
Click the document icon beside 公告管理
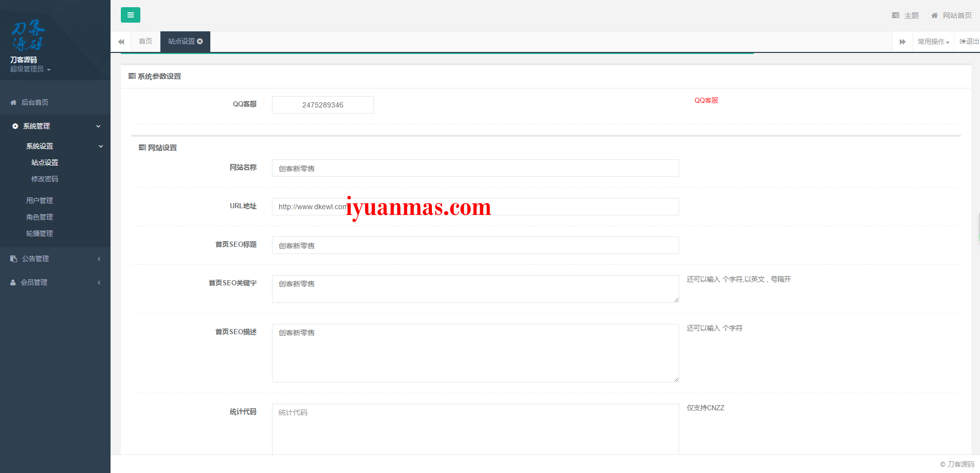[x=13, y=259]
